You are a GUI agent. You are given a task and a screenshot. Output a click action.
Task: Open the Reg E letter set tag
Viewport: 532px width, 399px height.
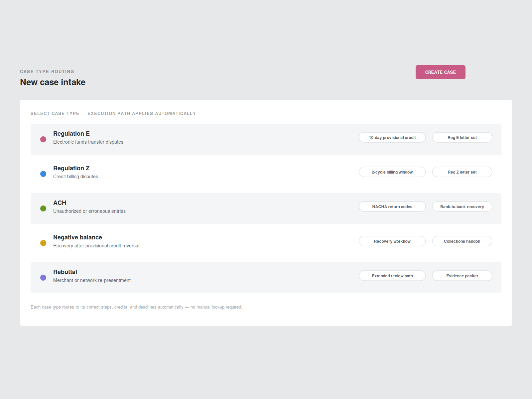(462, 137)
